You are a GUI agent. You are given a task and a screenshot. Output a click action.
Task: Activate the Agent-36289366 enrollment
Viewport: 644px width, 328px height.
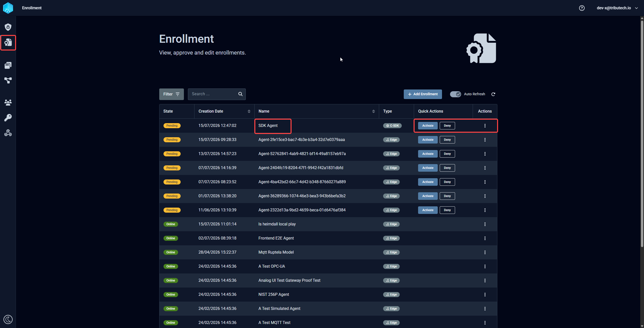(428, 196)
